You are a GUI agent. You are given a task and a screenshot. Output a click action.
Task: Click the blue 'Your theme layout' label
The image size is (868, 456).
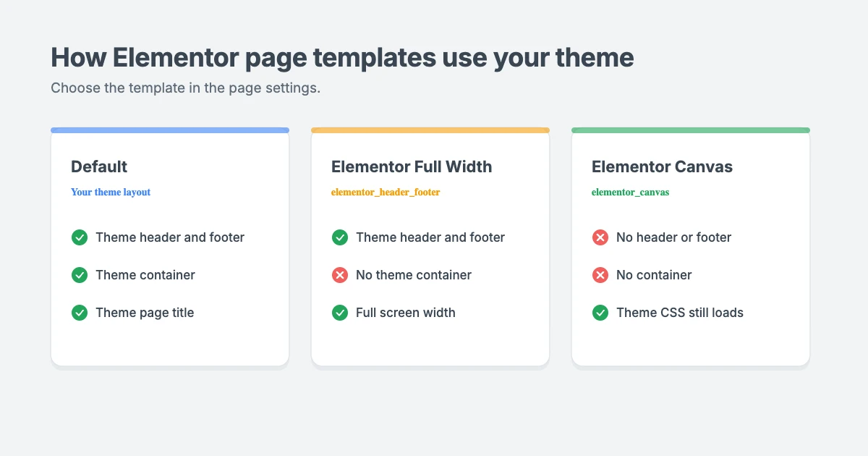tap(111, 193)
